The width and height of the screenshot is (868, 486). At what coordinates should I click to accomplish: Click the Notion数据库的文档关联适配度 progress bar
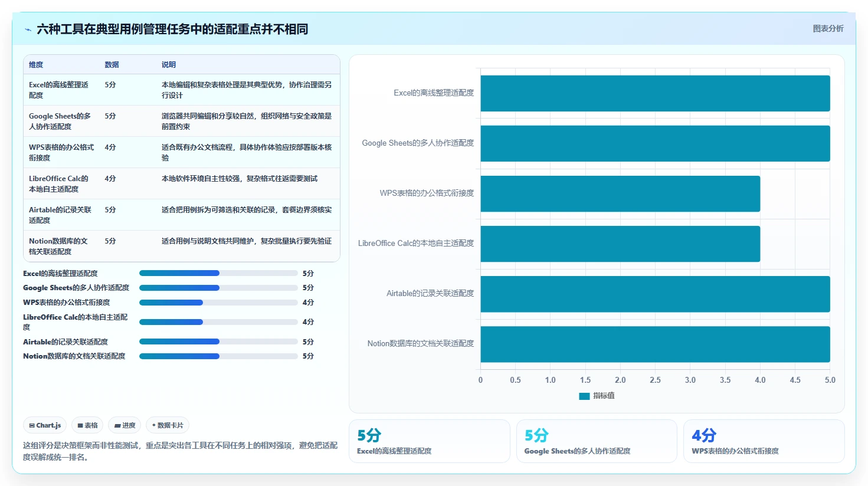(218, 356)
